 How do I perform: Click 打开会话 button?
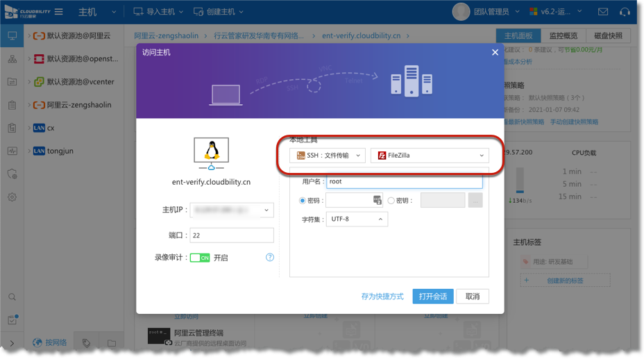pyautogui.click(x=433, y=296)
